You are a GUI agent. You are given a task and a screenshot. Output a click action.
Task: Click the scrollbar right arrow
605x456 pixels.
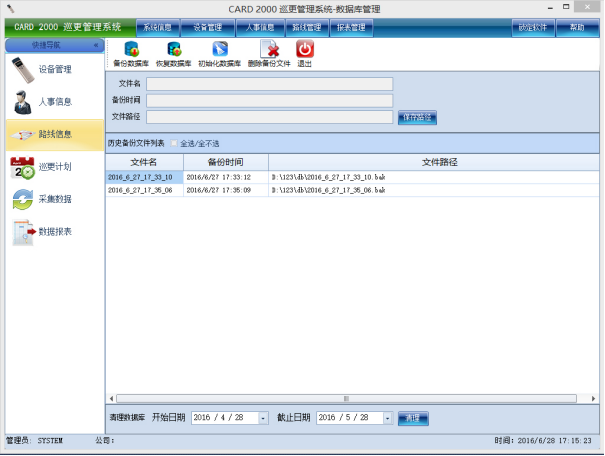[593, 399]
